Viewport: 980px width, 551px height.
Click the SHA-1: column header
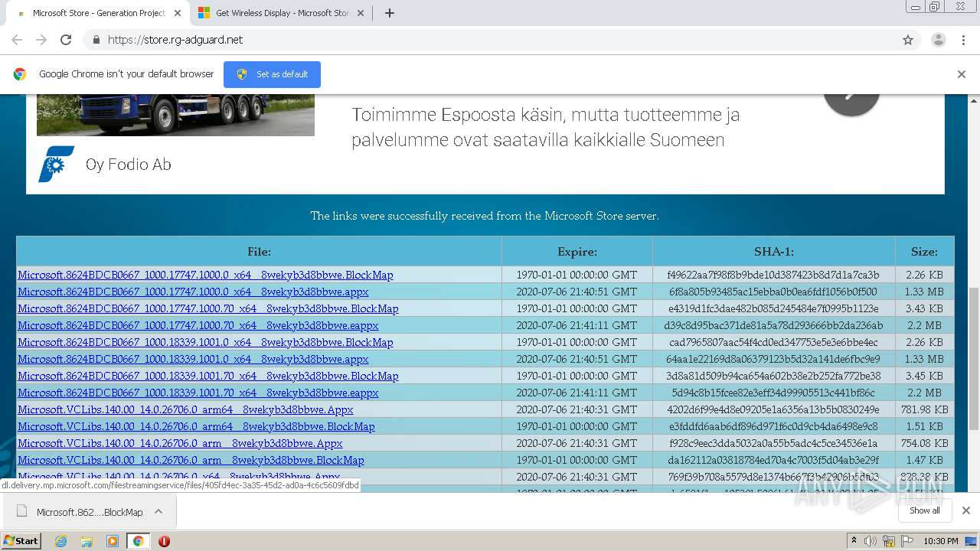(x=773, y=251)
